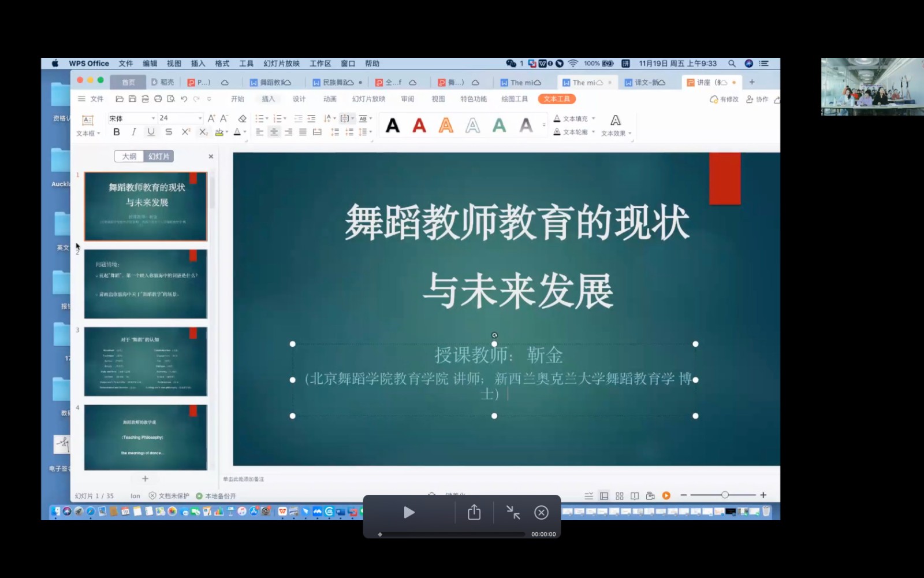This screenshot has height=578, width=924.
Task: Switch to 大纲 outline view
Action: point(129,156)
